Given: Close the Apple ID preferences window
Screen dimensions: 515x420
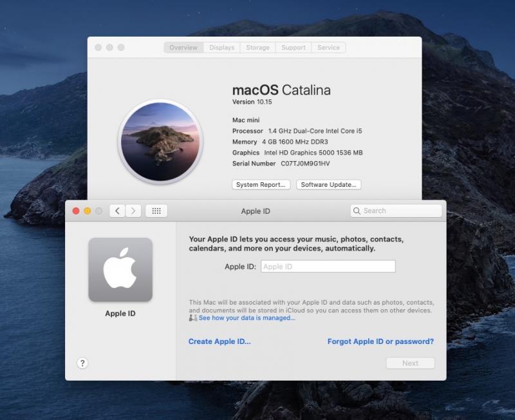Looking at the screenshot, I should tap(76, 211).
